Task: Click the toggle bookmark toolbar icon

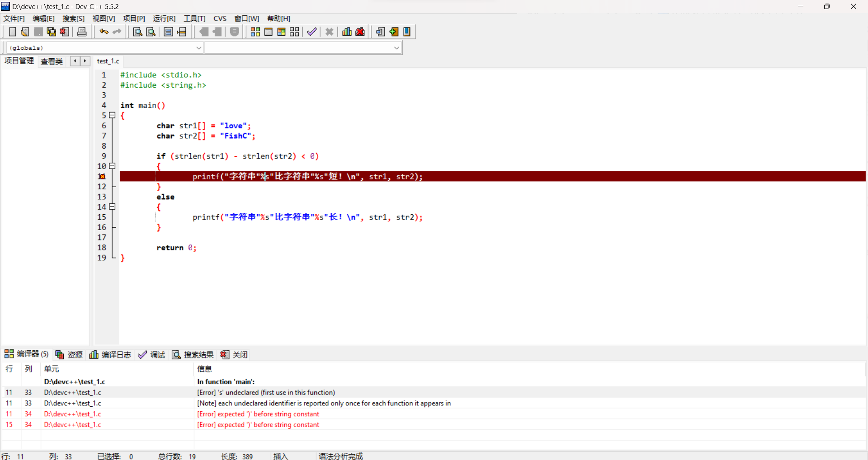Action: (168, 32)
